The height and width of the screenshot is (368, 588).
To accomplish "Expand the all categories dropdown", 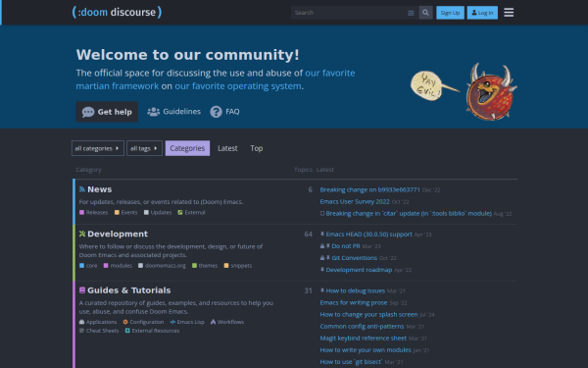I will click(97, 148).
